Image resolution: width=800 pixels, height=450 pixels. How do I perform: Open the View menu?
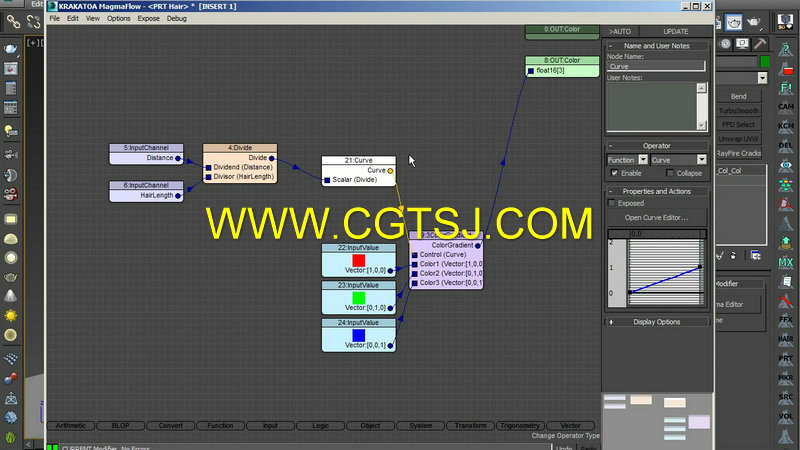[x=93, y=18]
